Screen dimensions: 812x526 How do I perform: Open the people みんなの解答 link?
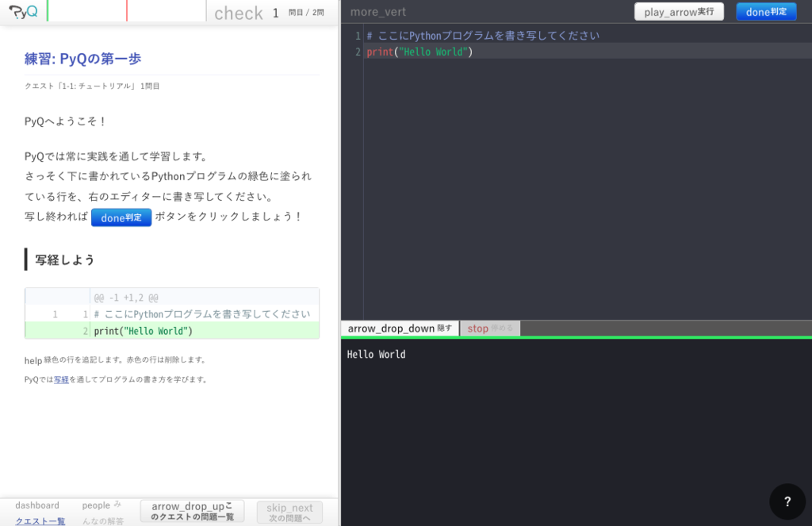point(102,513)
